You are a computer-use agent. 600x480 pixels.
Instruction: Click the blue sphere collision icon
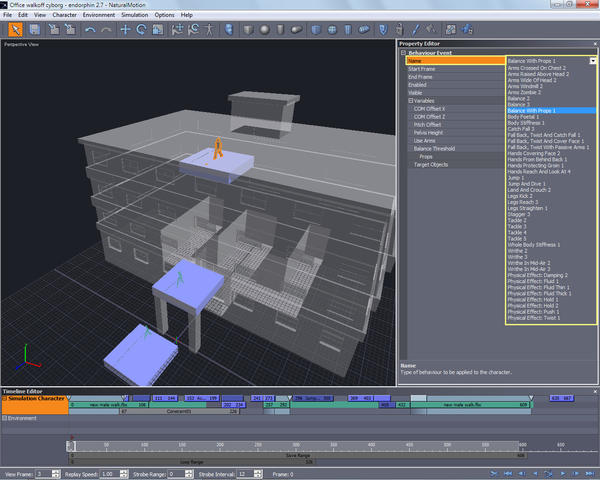coord(332,30)
